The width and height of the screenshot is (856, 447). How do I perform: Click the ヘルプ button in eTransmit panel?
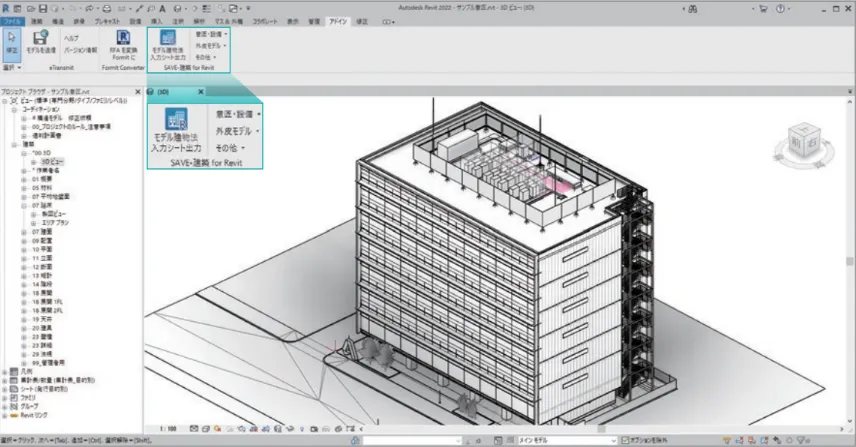point(71,38)
